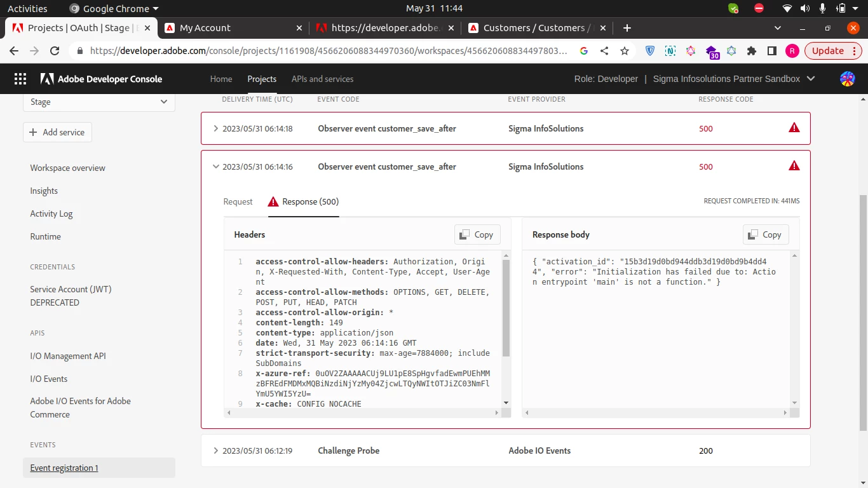Click the red do-not-disturb tray icon
Image resolution: width=868 pixels, height=488 pixels.
(759, 8)
